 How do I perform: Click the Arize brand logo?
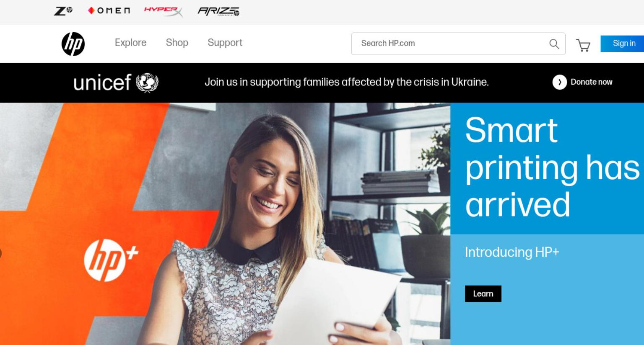point(218,11)
